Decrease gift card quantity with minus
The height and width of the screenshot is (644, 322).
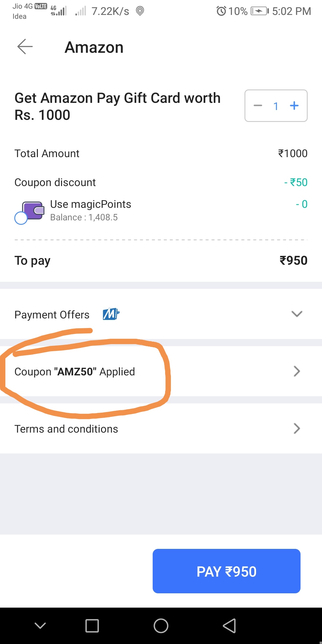point(258,106)
